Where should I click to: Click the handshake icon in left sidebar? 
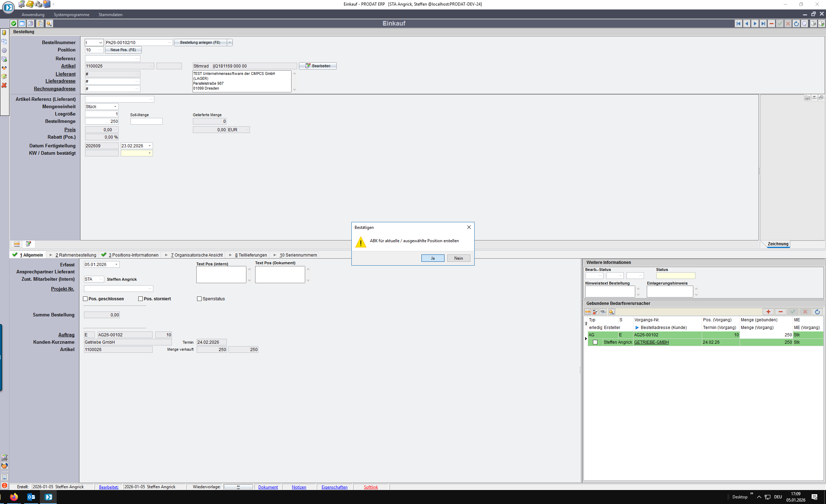click(4, 68)
